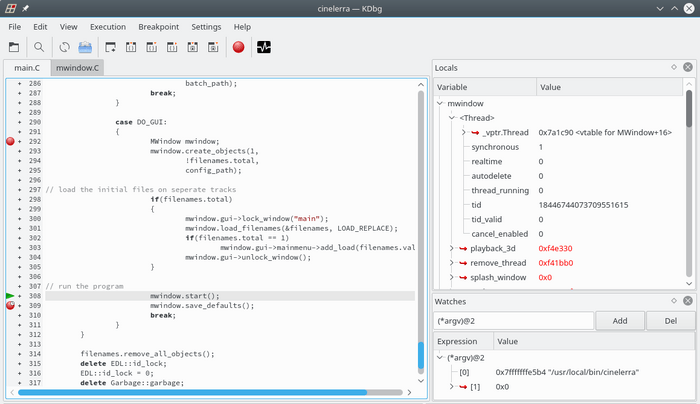Image resolution: width=700 pixels, height=404 pixels.
Task: Click line number 301 in gutter
Action: pos(35,228)
